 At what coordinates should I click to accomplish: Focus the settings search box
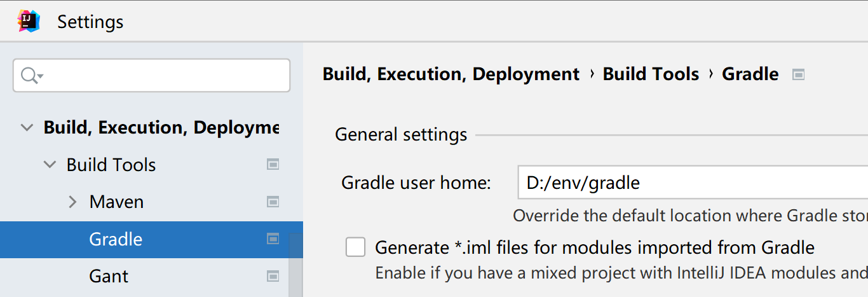[x=151, y=76]
